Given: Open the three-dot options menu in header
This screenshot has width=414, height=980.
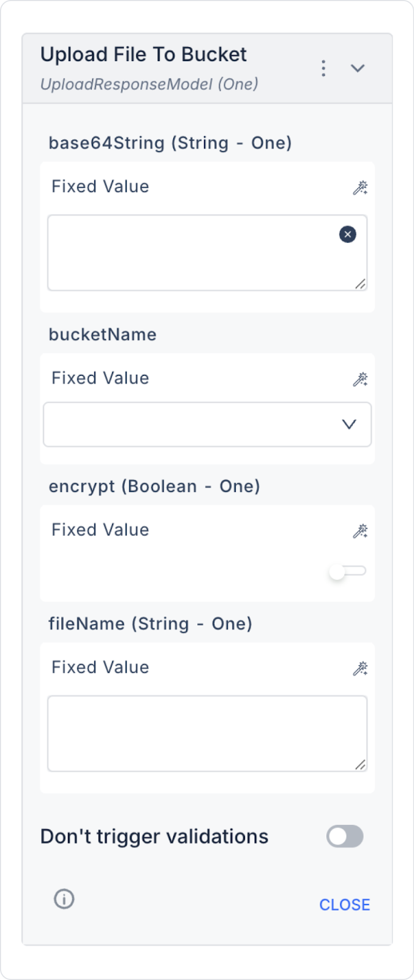Looking at the screenshot, I should [x=323, y=68].
